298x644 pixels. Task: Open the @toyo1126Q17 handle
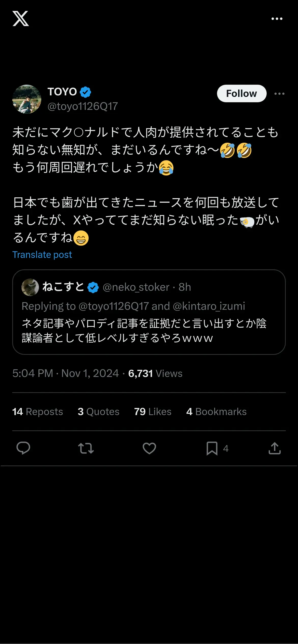pos(83,106)
